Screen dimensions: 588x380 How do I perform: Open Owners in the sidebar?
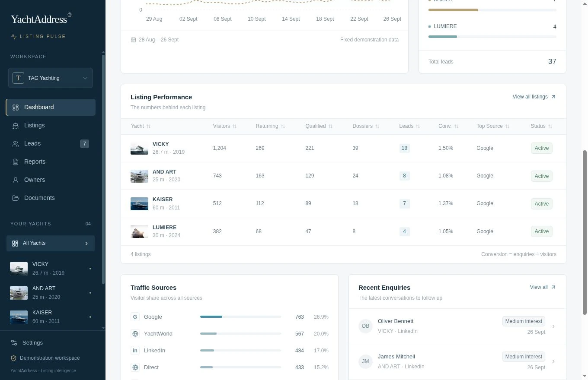pyautogui.click(x=51, y=180)
